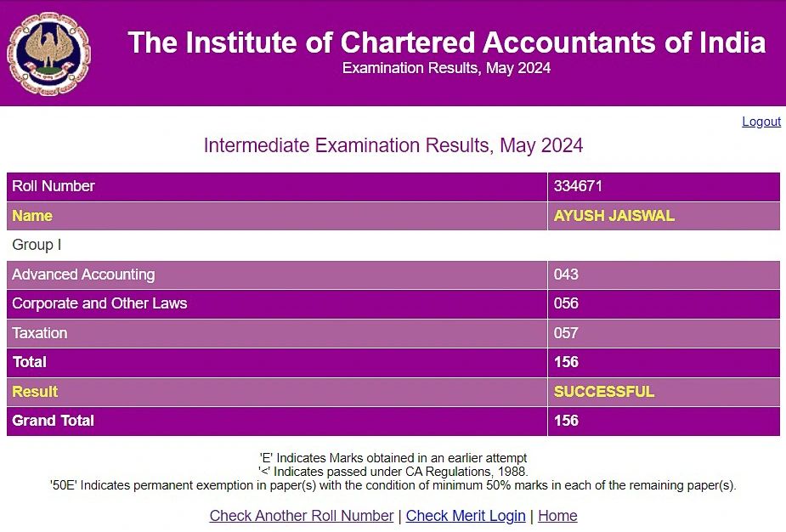
Task: Select Advanced Accounting marks 043
Action: click(x=566, y=274)
